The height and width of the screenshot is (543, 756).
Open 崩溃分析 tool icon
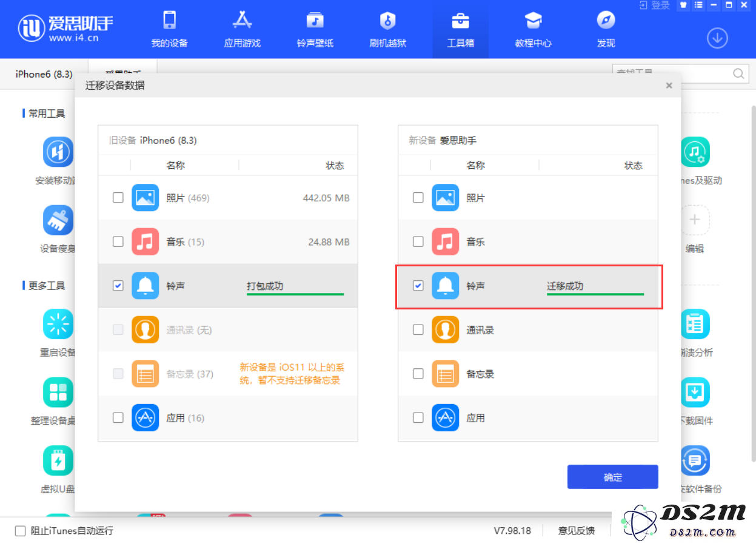point(695,324)
